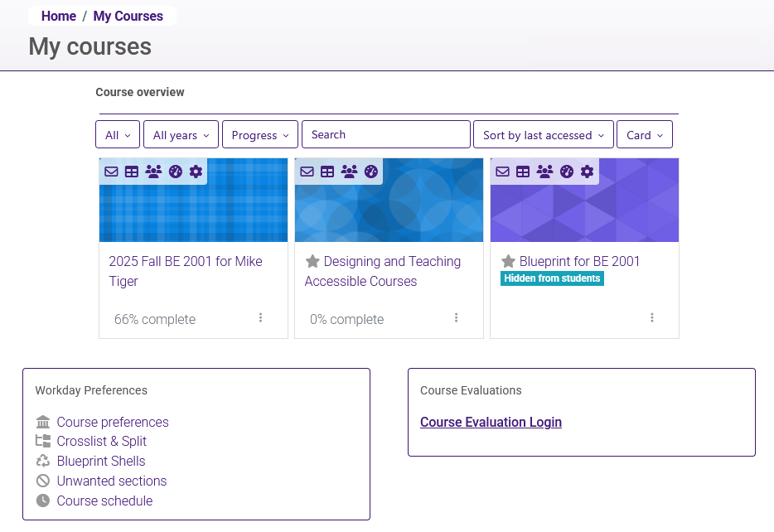Open the All years filter dropdown
This screenshot has width=774, height=532.
(x=181, y=134)
